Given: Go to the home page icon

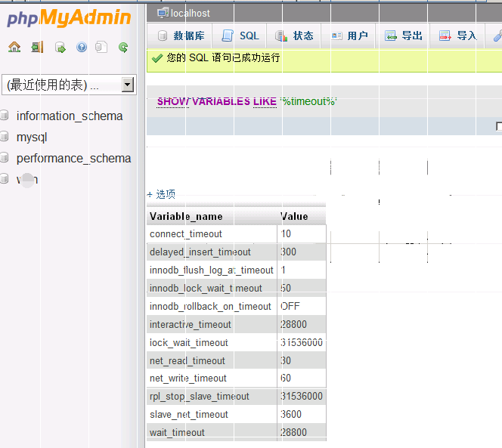Looking at the screenshot, I should click(14, 48).
